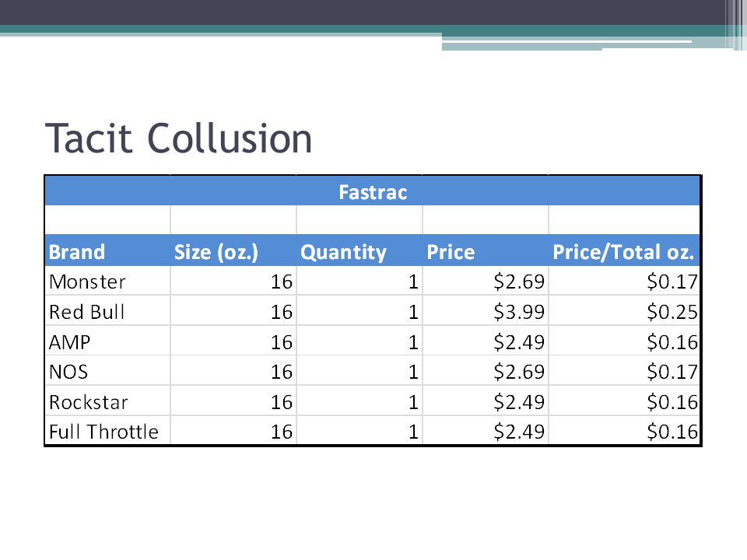
Task: Select the NOS brand cell
Action: pos(107,371)
